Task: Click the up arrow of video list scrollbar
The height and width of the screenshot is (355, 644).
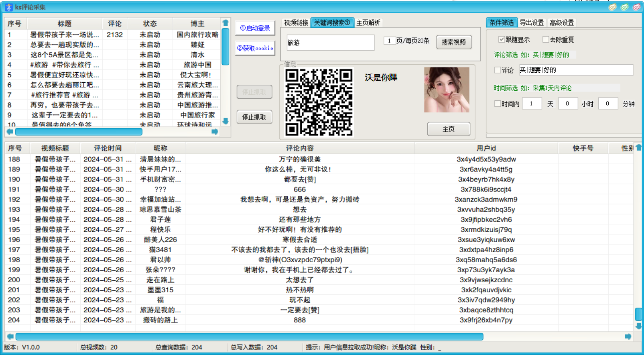Action: pos(226,23)
